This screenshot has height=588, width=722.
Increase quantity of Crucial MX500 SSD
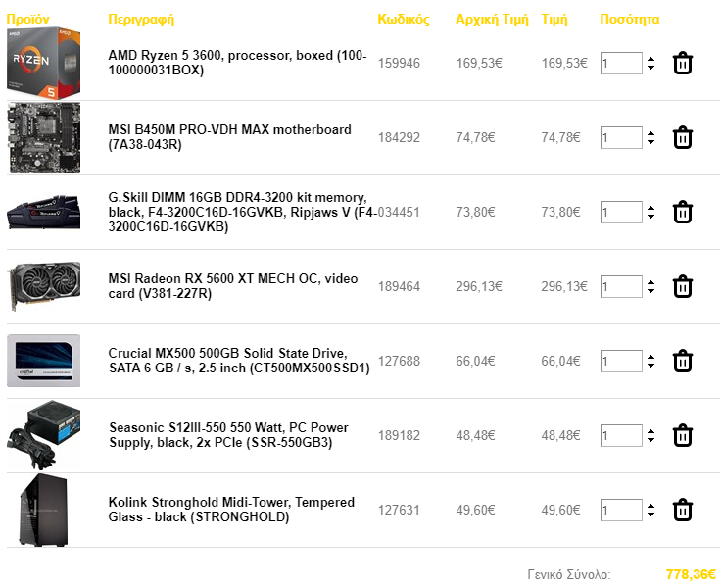(650, 357)
